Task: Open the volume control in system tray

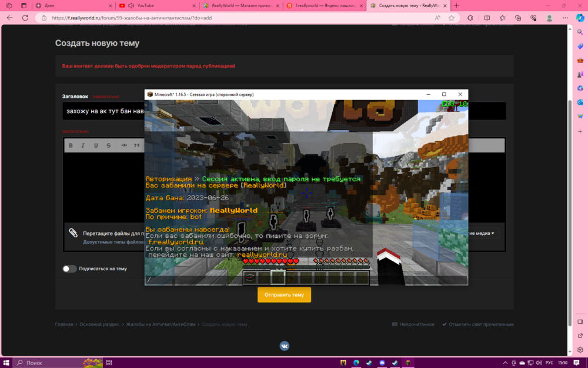Action: [539, 363]
